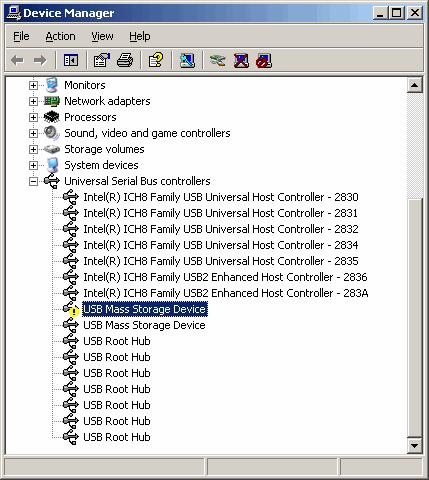Select the Monitors label

(85, 85)
